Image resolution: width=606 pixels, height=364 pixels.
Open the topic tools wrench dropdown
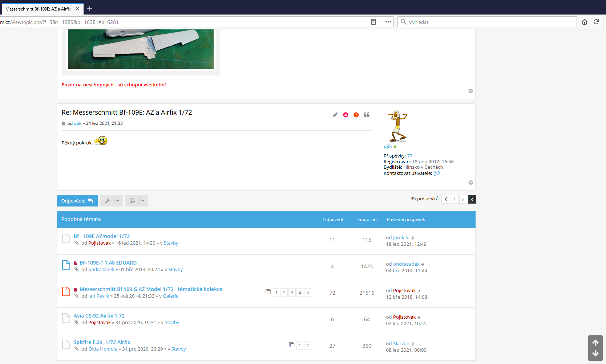[x=111, y=201]
